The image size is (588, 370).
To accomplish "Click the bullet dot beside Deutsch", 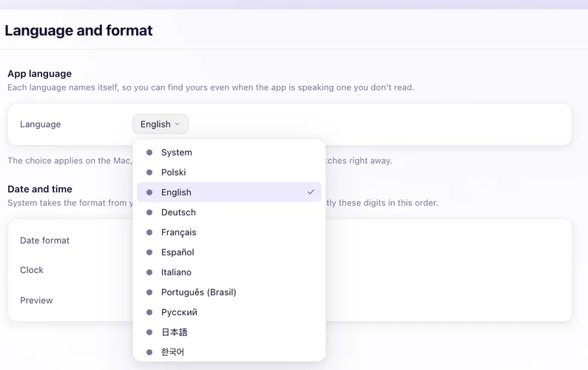I will point(149,212).
